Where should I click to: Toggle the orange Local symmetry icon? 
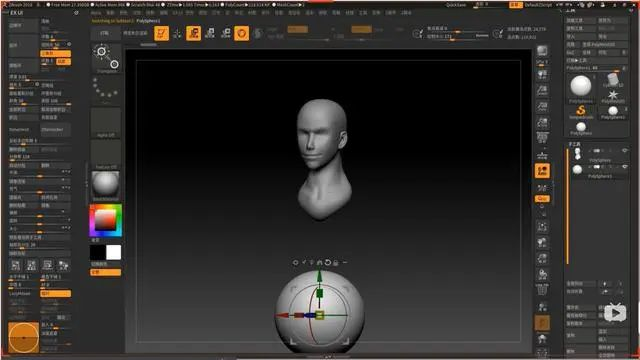(542, 171)
